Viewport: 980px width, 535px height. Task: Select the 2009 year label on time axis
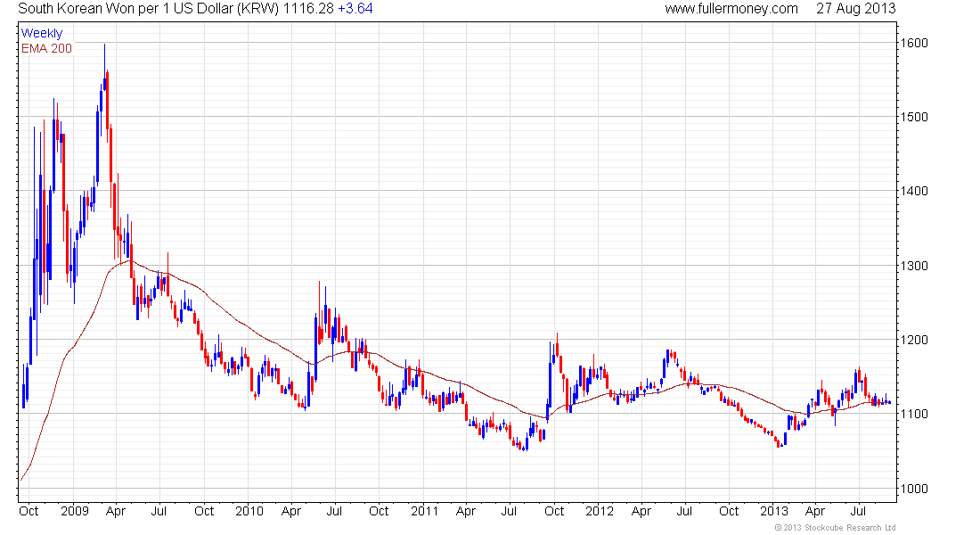click(x=75, y=511)
